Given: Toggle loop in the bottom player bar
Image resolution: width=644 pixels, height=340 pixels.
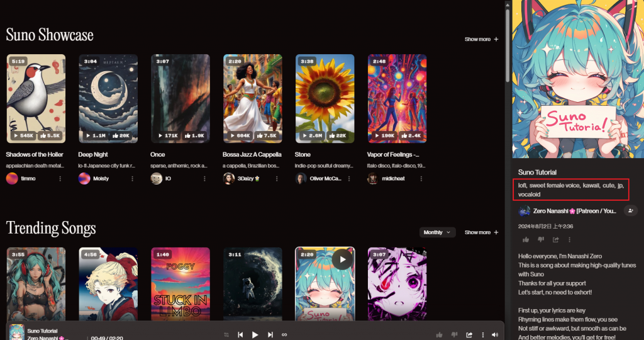Looking at the screenshot, I should pos(284,335).
